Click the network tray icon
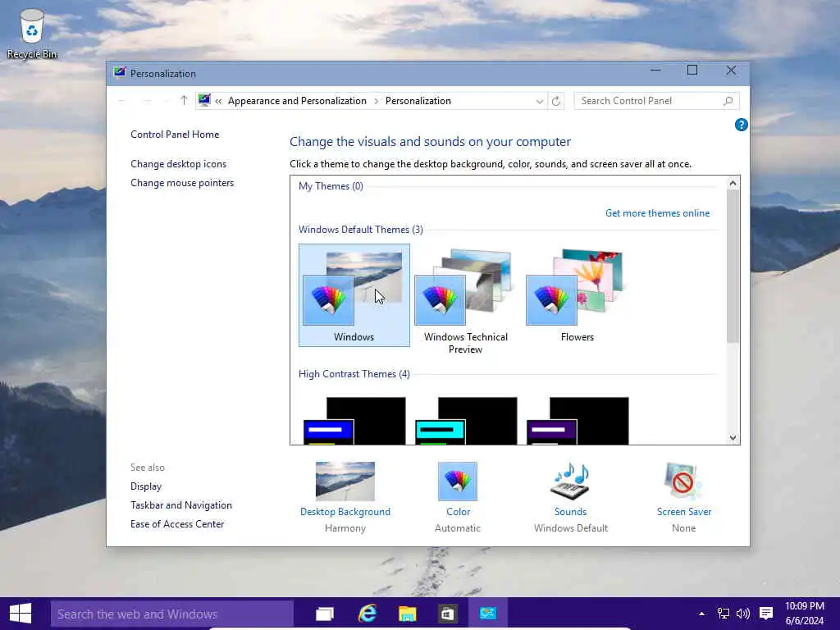Image resolution: width=840 pixels, height=630 pixels. pyautogui.click(x=724, y=614)
